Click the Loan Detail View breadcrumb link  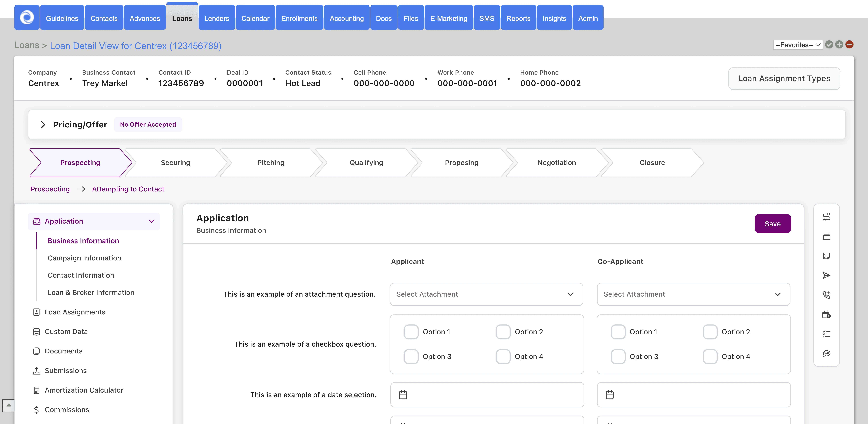pos(135,46)
